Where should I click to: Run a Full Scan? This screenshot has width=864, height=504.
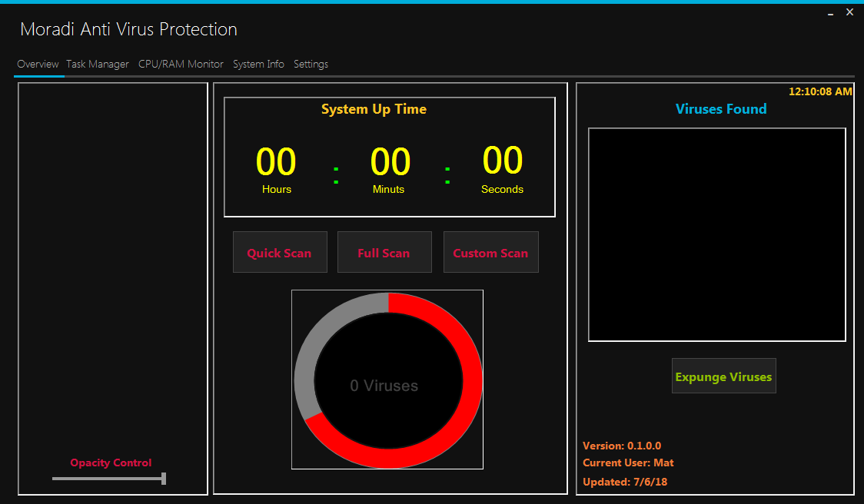pyautogui.click(x=384, y=252)
